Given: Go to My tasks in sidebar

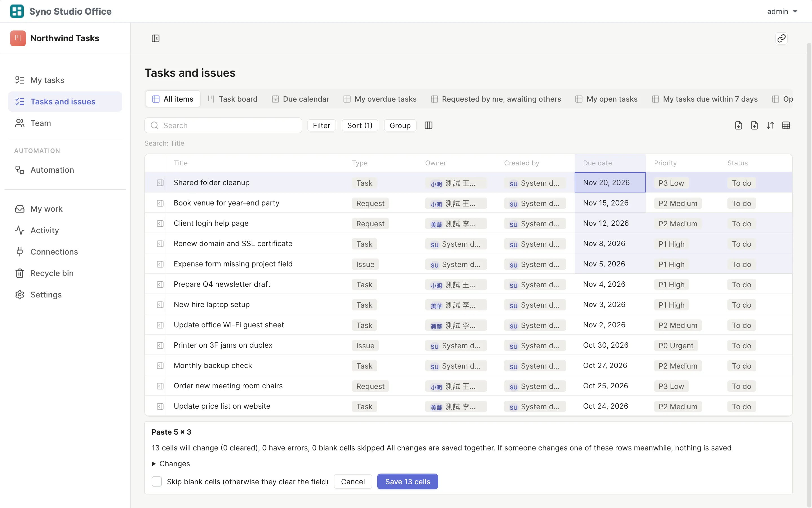Looking at the screenshot, I should [65, 80].
